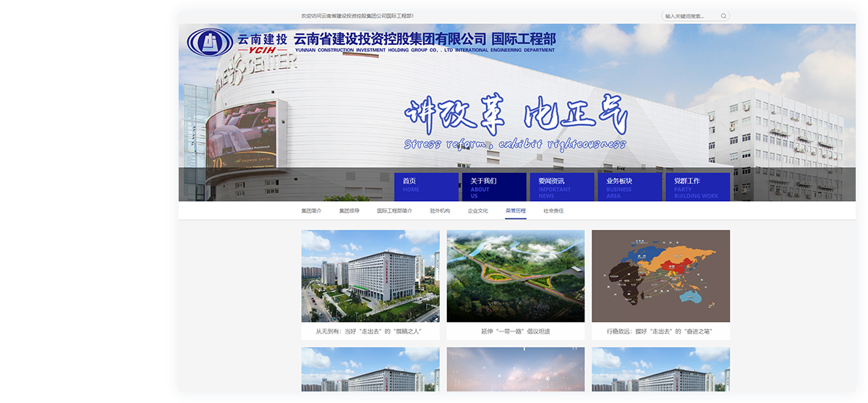Viewport: 868px width, 403px height.
Task: Click the YCIH company logo emblem
Action: [x=210, y=42]
